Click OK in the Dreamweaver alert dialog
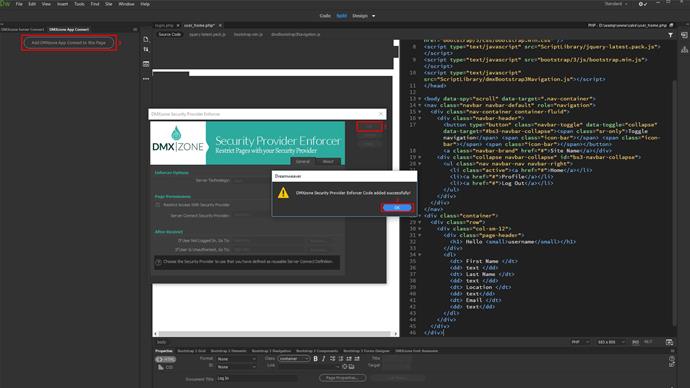 (397, 208)
